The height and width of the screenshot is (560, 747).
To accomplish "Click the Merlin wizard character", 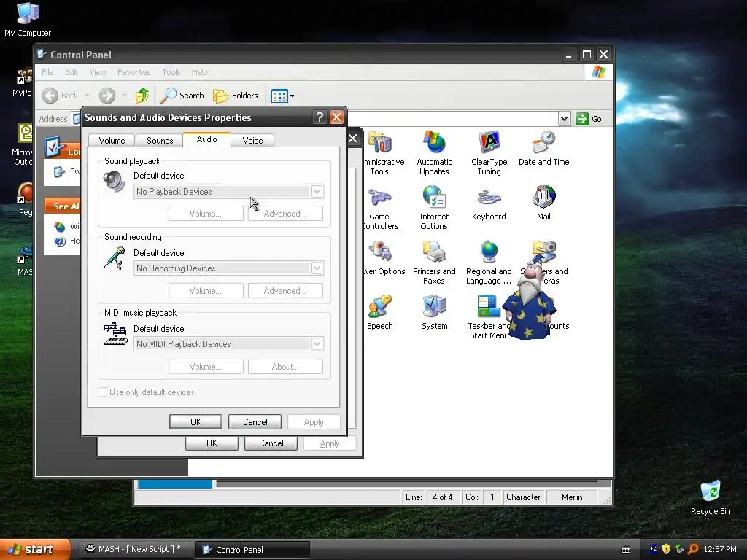I will pyautogui.click(x=531, y=297).
